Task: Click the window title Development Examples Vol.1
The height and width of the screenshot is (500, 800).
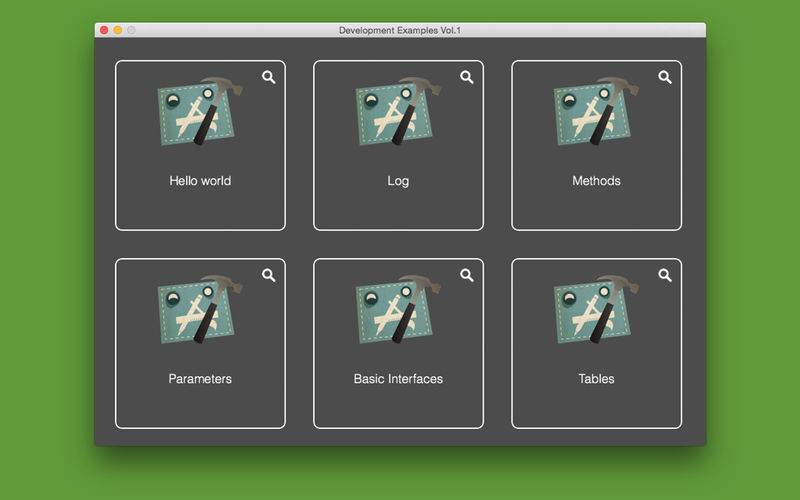Action: [x=400, y=30]
